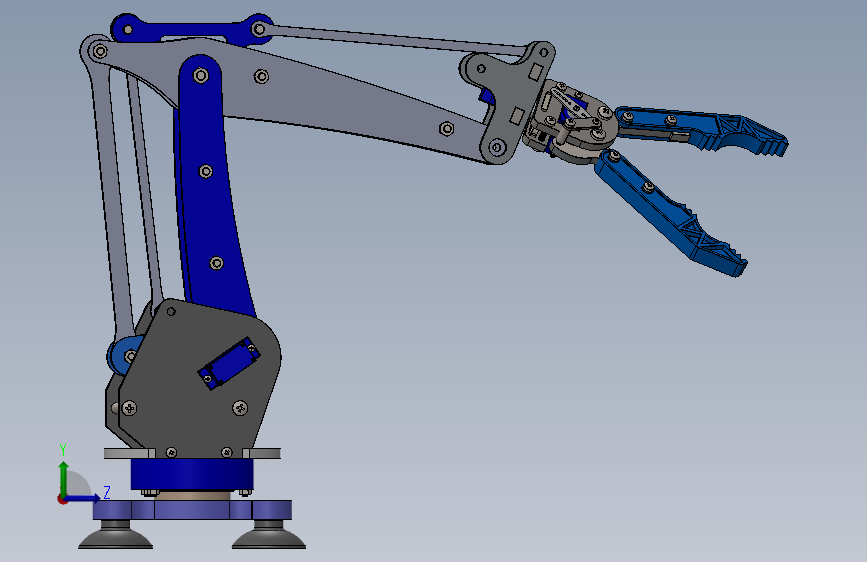Select the lower blue gripper jaw
Image resolution: width=867 pixels, height=562 pixels.
click(670, 213)
